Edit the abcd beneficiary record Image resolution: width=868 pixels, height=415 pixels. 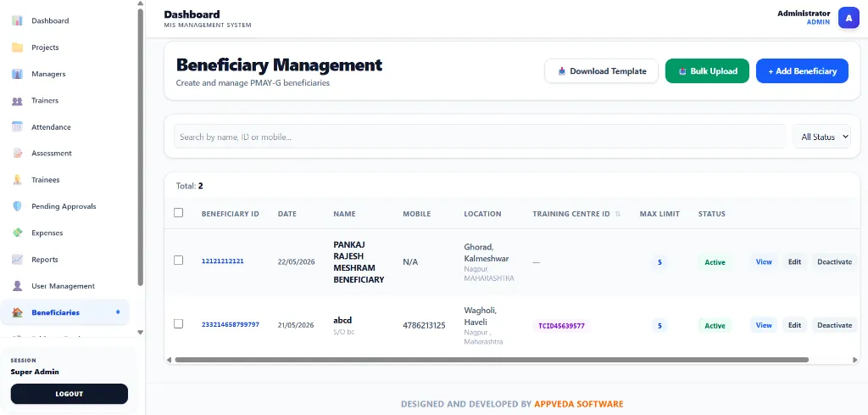[794, 325]
